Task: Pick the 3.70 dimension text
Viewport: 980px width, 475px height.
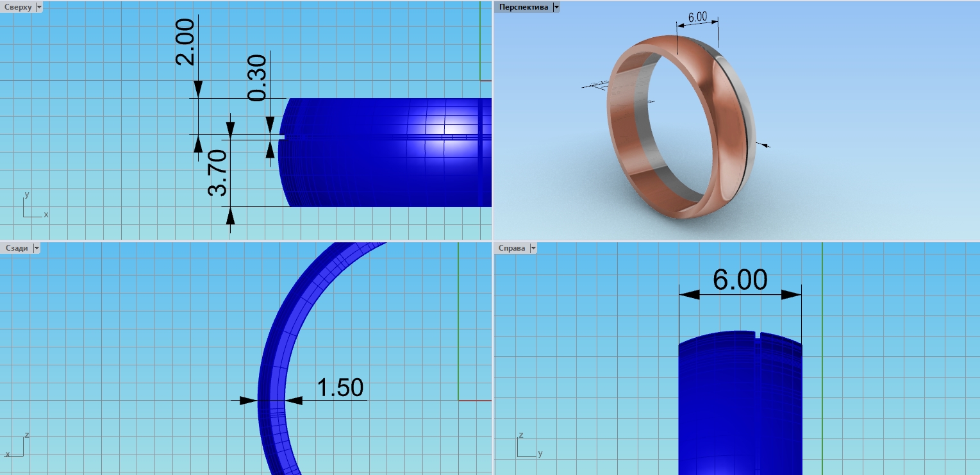Action: point(218,173)
